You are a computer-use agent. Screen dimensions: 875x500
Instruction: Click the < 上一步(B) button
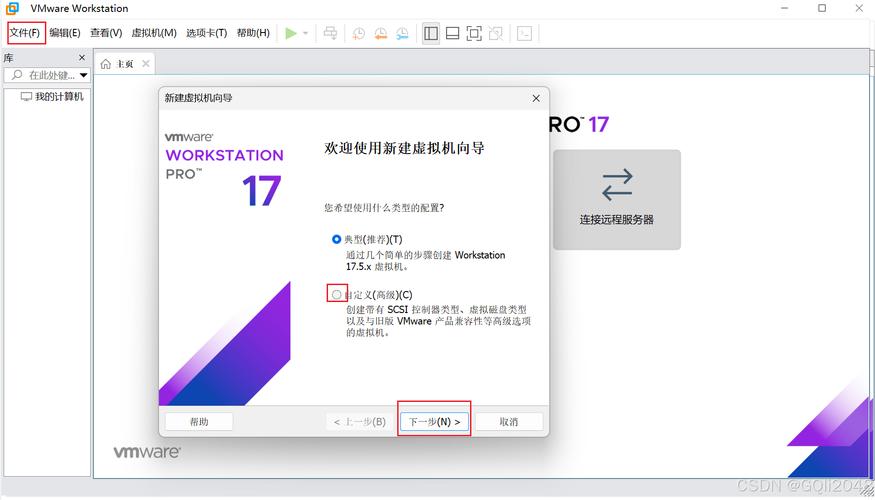coord(360,421)
